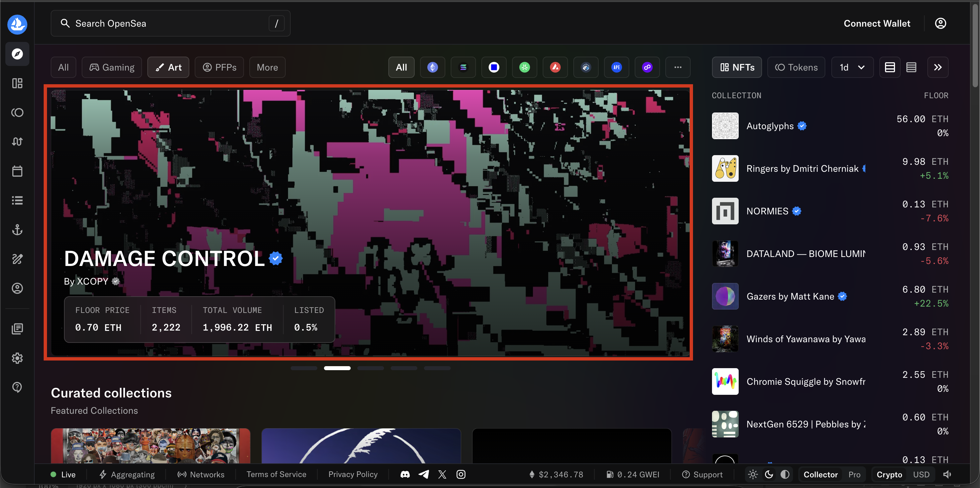Open the Terms of Service link
This screenshot has height=488, width=980.
[x=276, y=474]
